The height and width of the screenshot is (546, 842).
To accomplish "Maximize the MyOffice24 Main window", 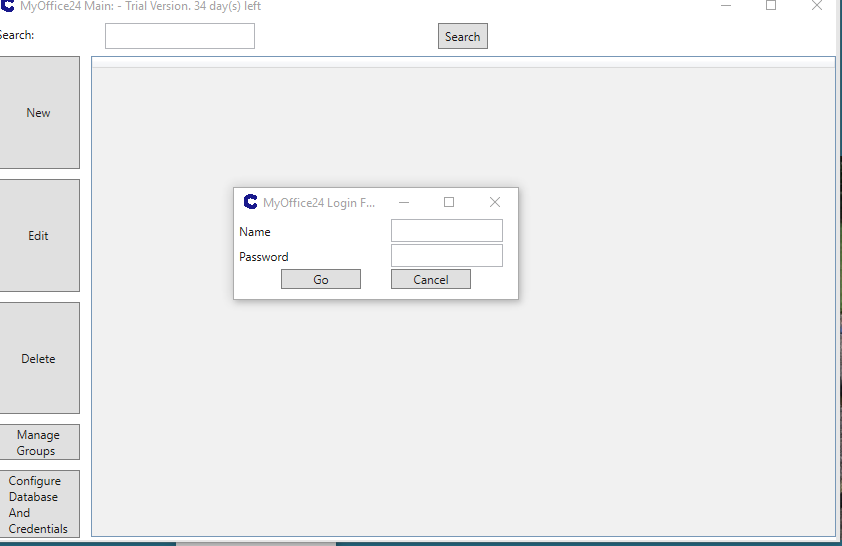I will click(x=771, y=5).
